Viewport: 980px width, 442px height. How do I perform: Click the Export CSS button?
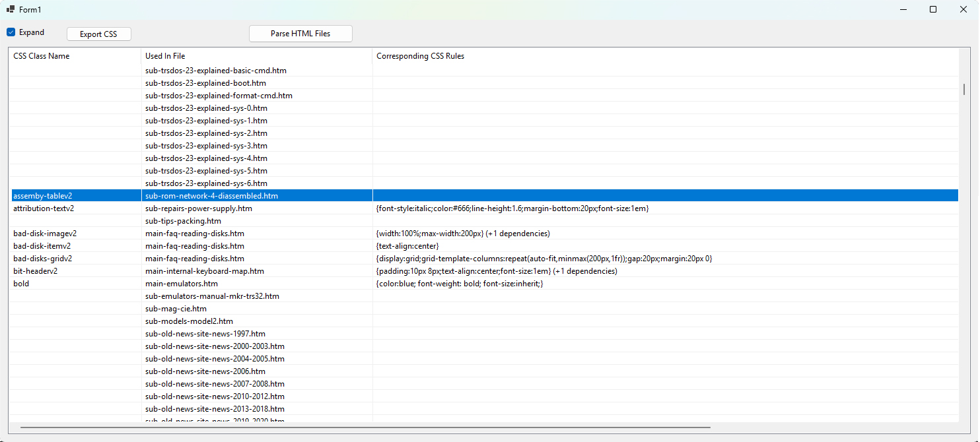98,34
